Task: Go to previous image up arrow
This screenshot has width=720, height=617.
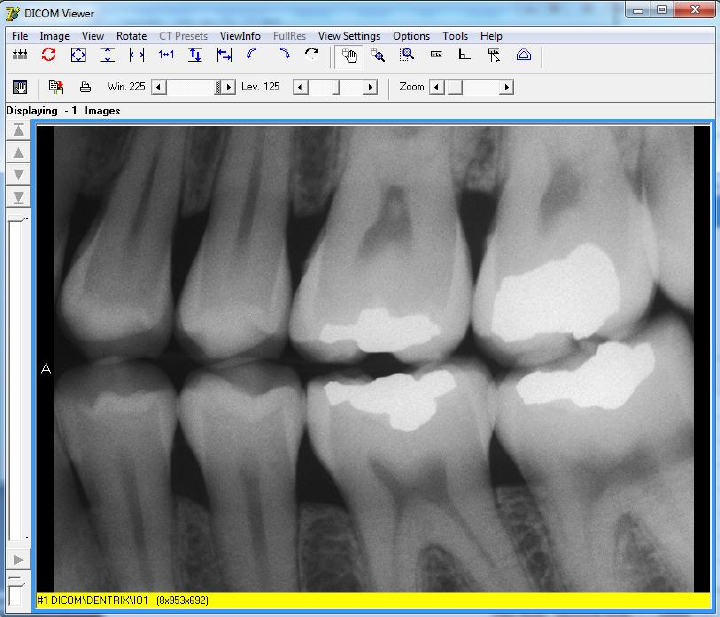Action: 18,153
